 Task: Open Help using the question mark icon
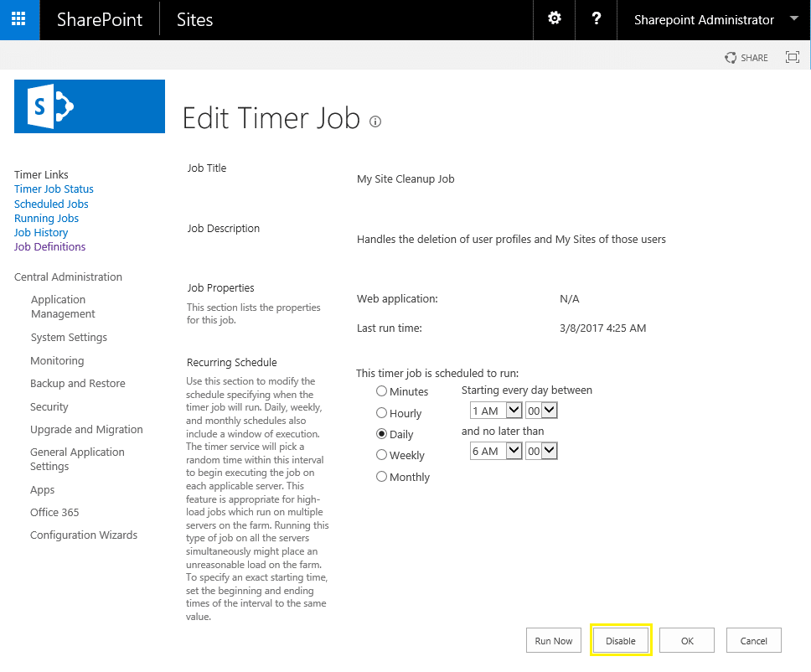click(x=596, y=19)
